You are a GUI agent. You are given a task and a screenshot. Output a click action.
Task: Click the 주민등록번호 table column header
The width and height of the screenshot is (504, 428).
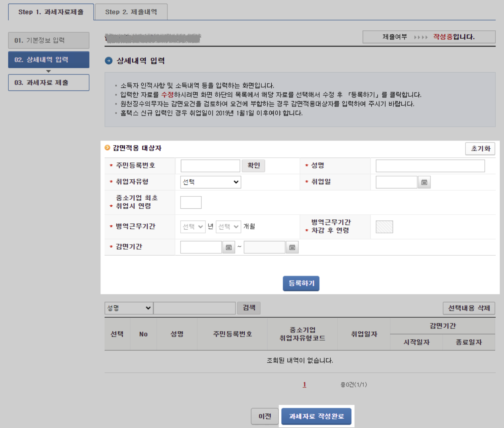[x=232, y=334]
